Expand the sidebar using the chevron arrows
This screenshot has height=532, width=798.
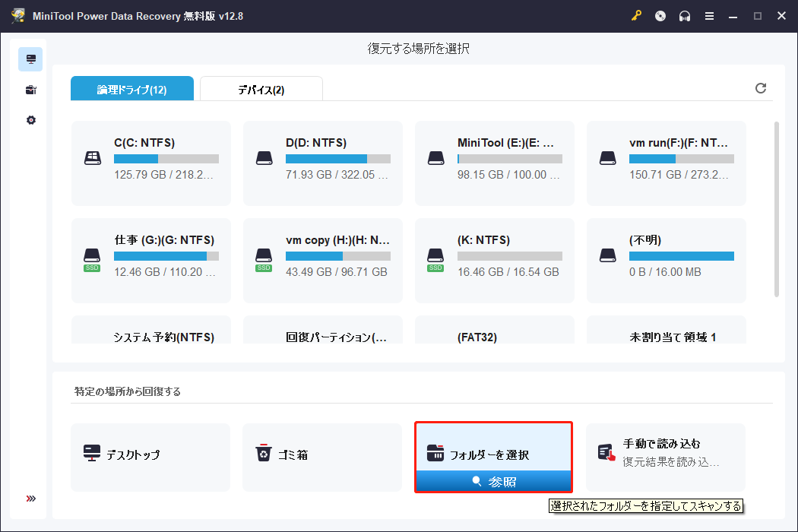click(x=30, y=498)
